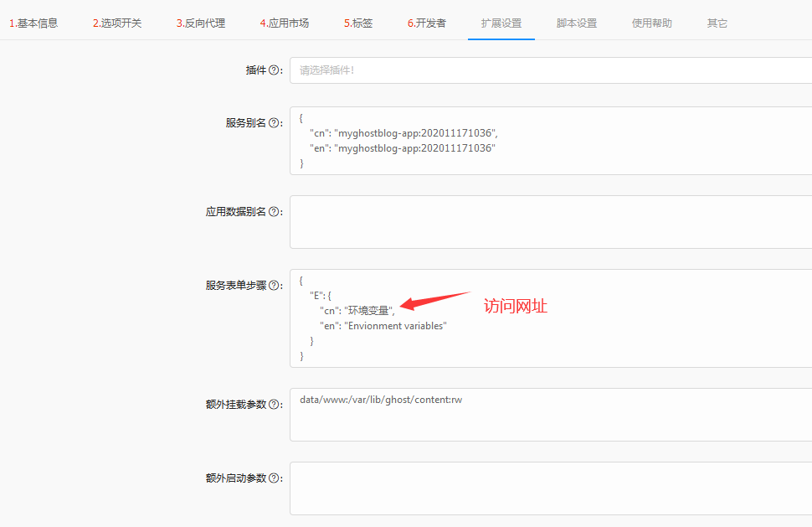Click the 其它 tab
Image resolution: width=812 pixels, height=527 pixels.
pos(717,23)
